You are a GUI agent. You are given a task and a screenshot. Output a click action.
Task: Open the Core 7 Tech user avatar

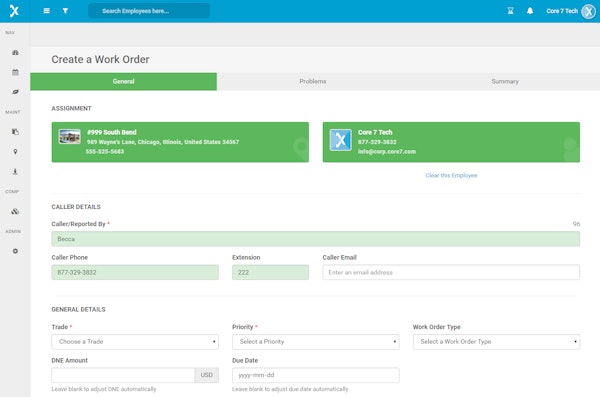[589, 11]
